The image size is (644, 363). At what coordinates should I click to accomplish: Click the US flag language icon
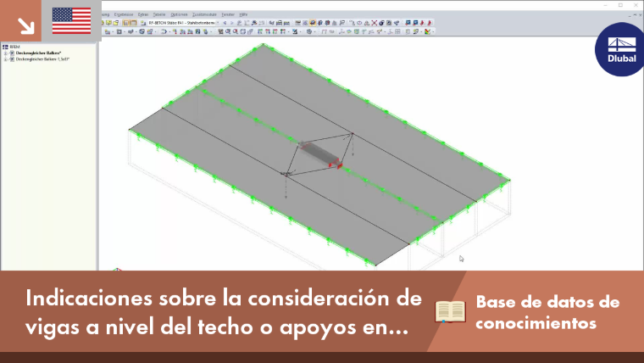coord(71,20)
